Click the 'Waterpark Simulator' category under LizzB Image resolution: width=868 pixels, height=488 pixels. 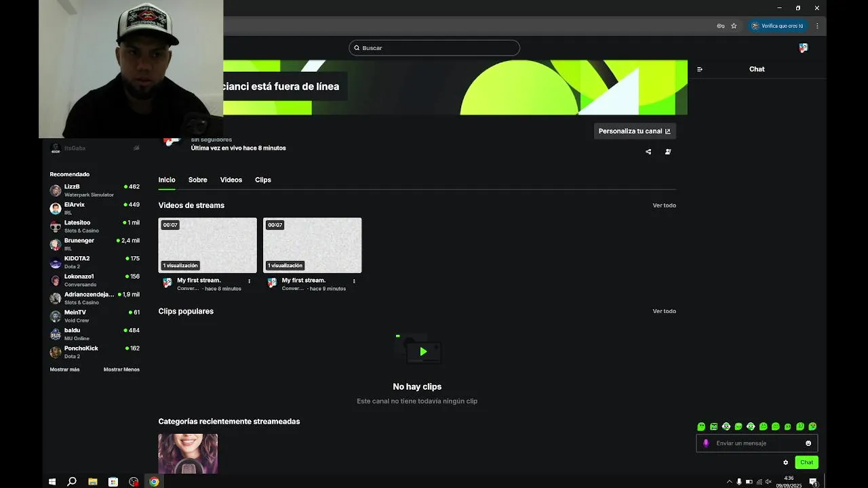click(89, 195)
